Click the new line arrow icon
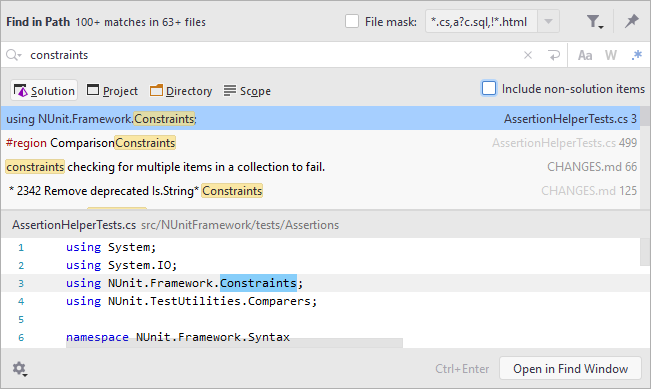651x389 pixels. tap(553, 55)
